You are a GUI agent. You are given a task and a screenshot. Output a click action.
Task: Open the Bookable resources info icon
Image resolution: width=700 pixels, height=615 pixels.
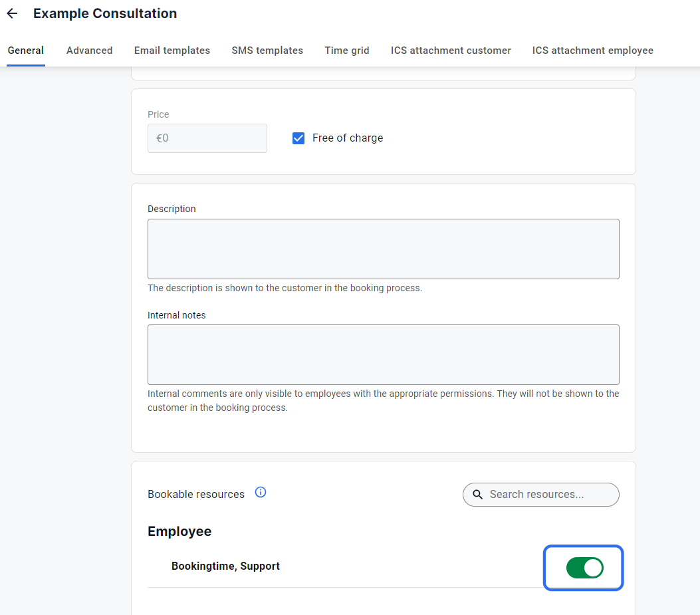click(x=261, y=492)
